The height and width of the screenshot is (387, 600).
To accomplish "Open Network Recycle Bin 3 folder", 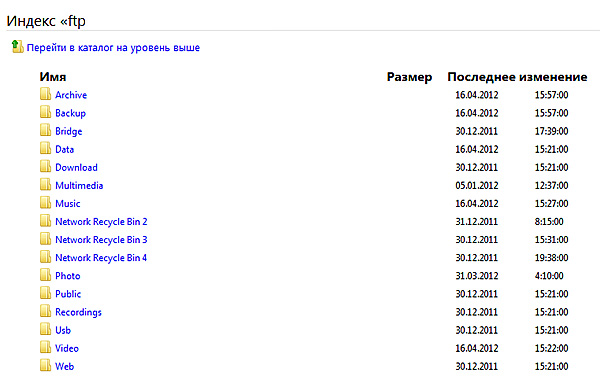I will [x=101, y=240].
